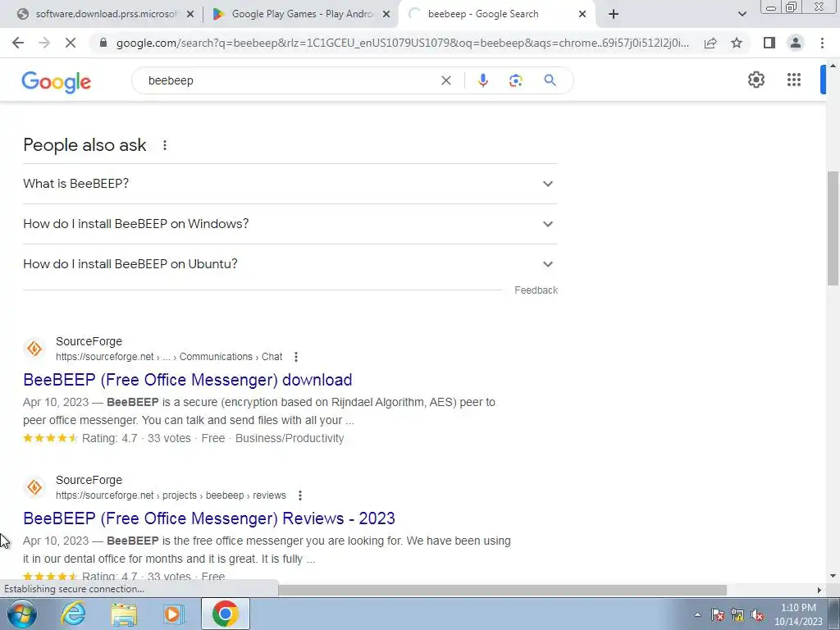Go back to the previous page

coord(18,43)
